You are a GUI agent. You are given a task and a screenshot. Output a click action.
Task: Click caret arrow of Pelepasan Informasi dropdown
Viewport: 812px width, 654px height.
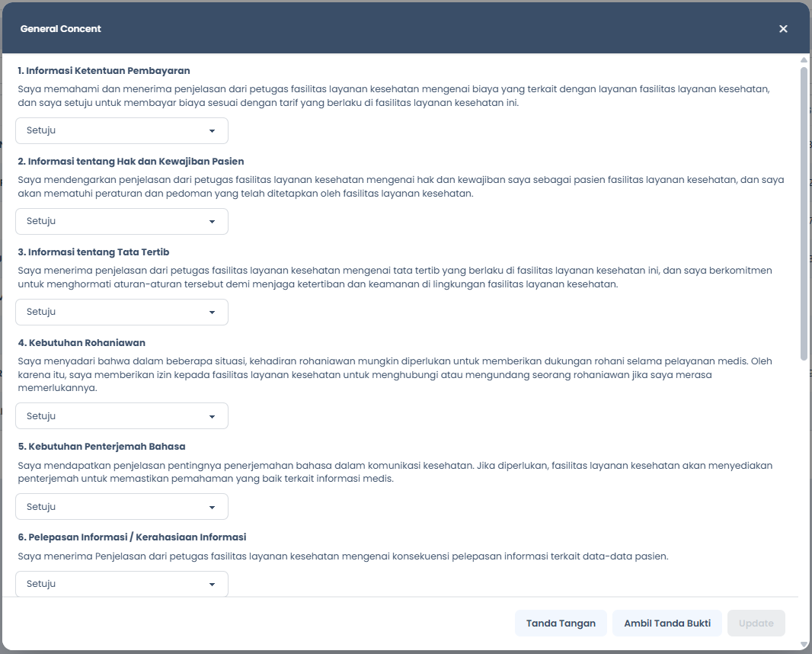[212, 585]
